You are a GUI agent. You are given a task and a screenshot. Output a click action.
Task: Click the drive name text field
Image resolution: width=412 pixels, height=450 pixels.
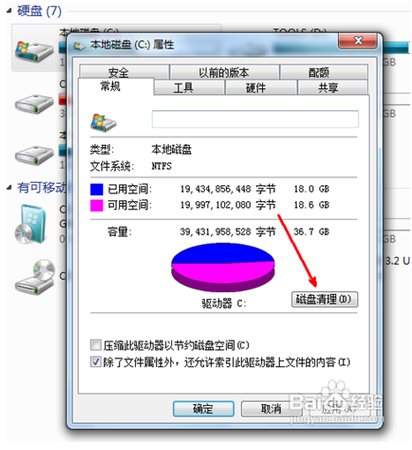255,119
